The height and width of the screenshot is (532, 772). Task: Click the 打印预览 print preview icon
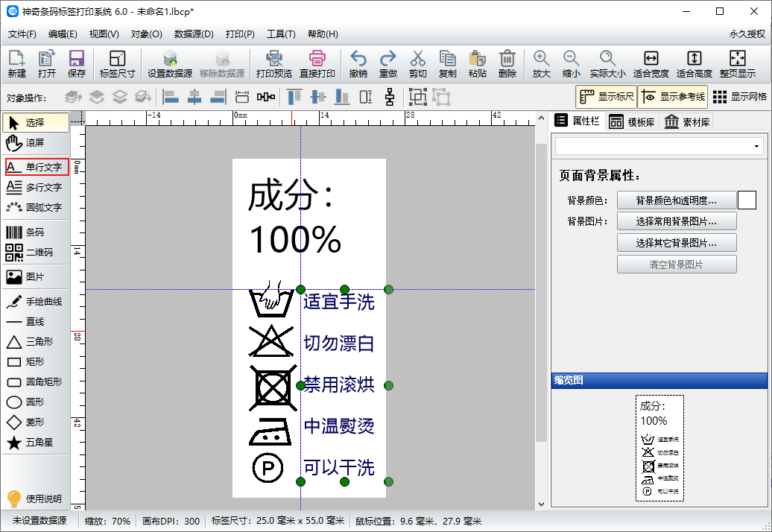tap(273, 64)
